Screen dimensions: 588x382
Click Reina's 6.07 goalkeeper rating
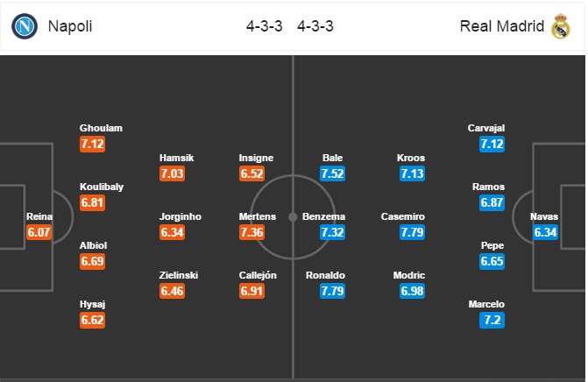point(39,232)
